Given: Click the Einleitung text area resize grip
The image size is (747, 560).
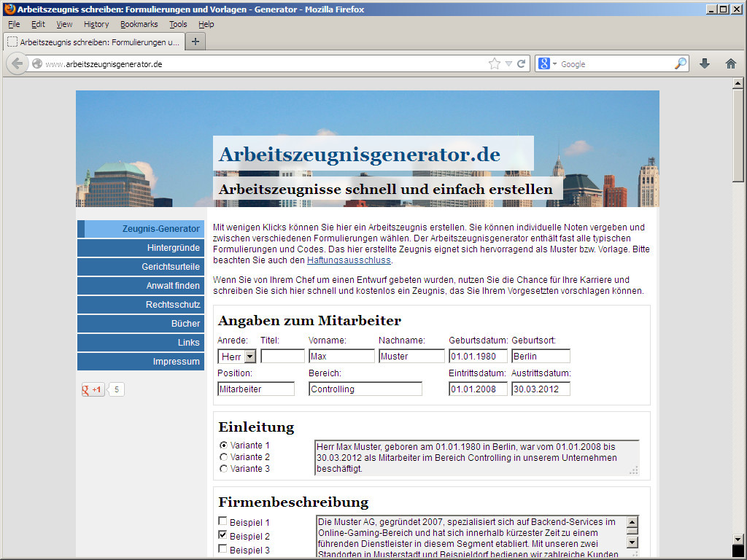Looking at the screenshot, I should (634, 470).
